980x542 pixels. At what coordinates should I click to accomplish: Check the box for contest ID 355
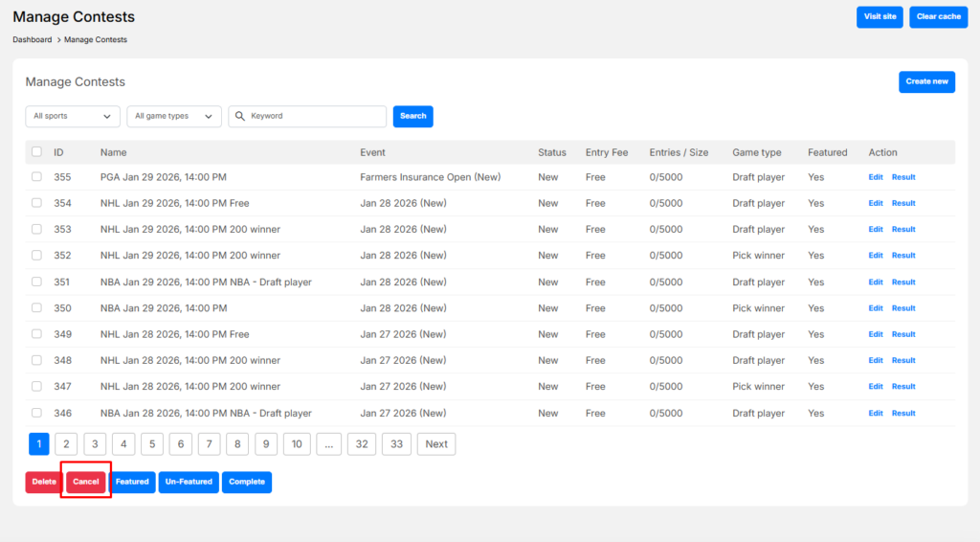pos(36,177)
